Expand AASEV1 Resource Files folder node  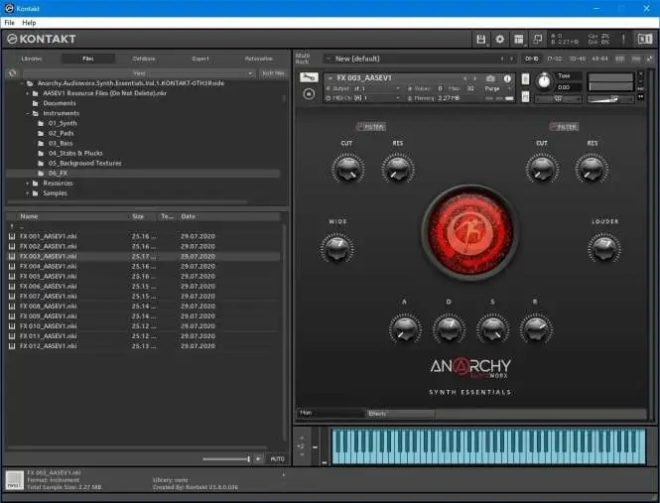click(x=28, y=93)
